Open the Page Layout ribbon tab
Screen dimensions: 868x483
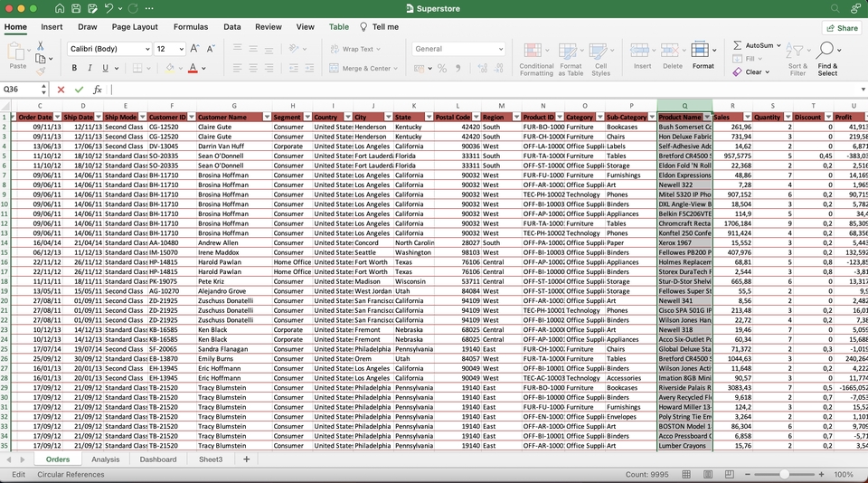[135, 26]
